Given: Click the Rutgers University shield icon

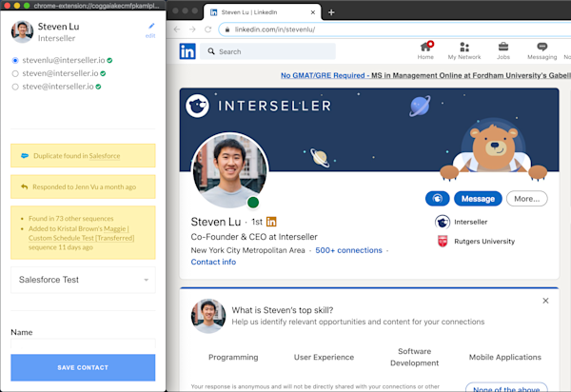Looking at the screenshot, I should 443,242.
